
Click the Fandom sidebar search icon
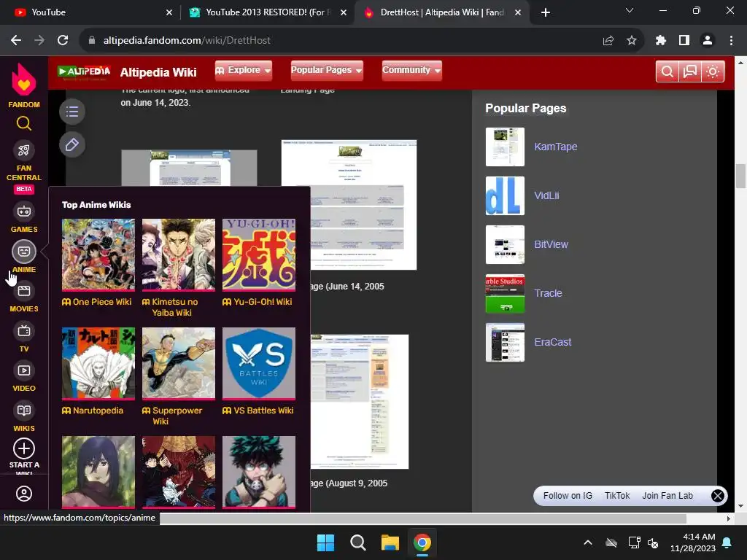(24, 124)
